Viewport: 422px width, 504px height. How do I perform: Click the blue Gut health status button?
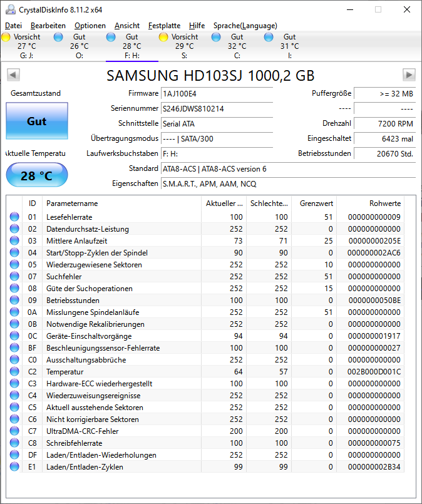tap(37, 121)
